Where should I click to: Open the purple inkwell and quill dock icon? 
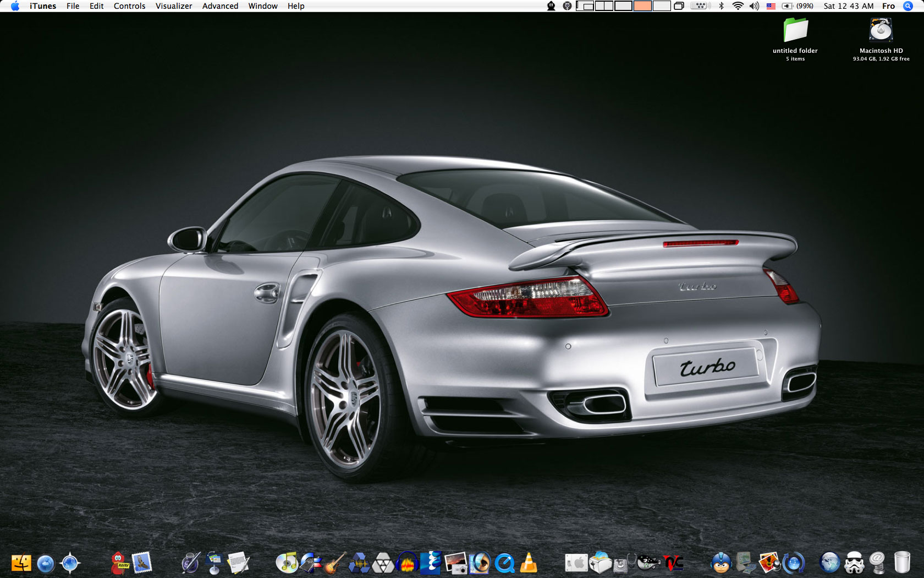coord(190,563)
